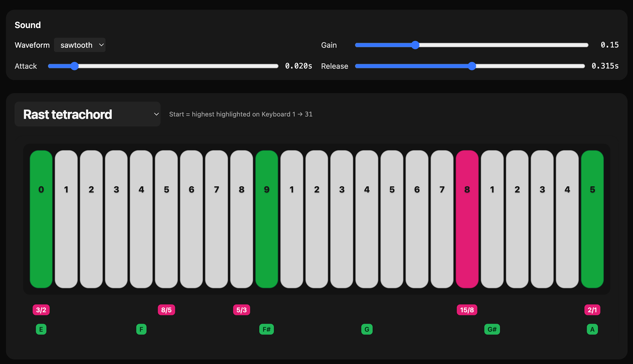
Task: Click the green F# note badge
Action: (x=266, y=329)
